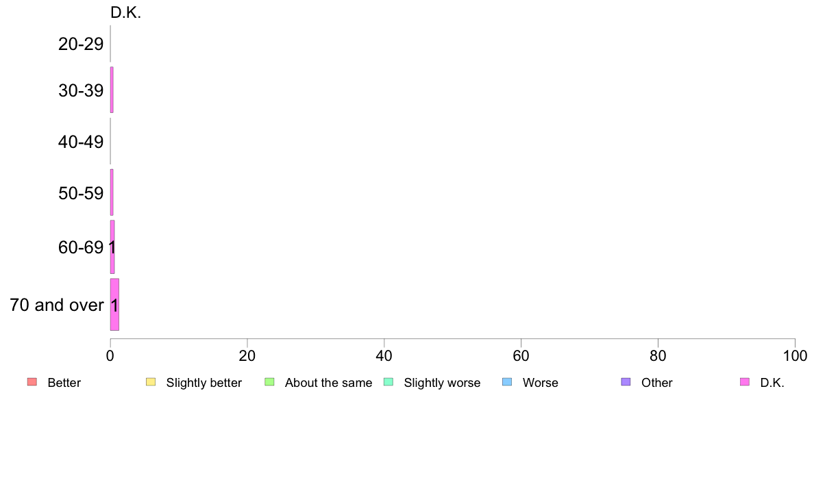This screenshot has width=814, height=504.
Task: Click the Other purple legend swatch
Action: tap(626, 382)
